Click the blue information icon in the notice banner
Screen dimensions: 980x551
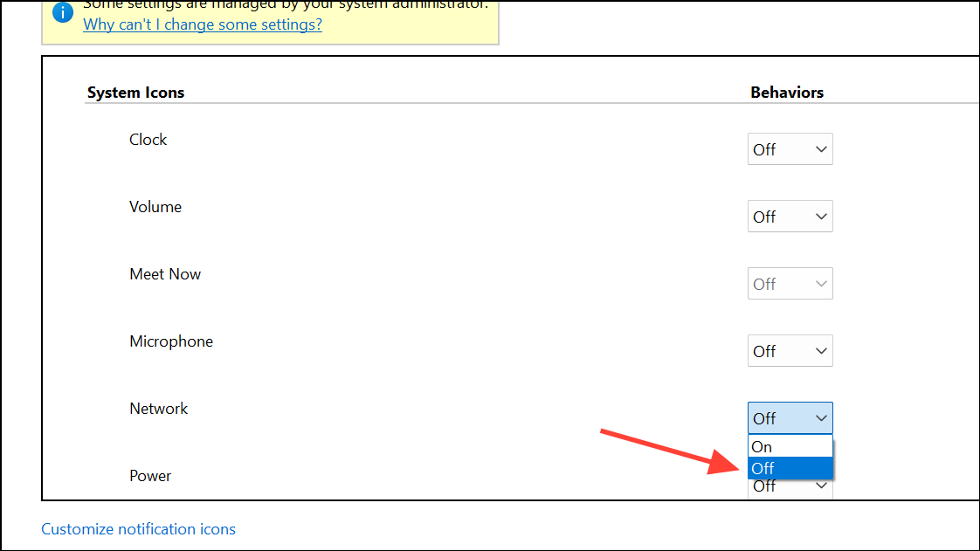62,13
